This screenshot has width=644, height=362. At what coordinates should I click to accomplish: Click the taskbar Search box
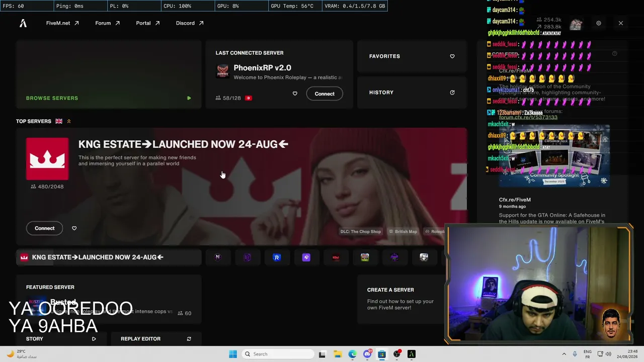277,354
